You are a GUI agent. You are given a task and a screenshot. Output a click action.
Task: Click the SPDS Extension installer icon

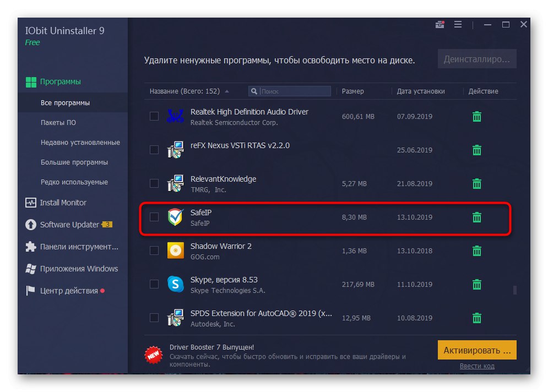point(176,318)
